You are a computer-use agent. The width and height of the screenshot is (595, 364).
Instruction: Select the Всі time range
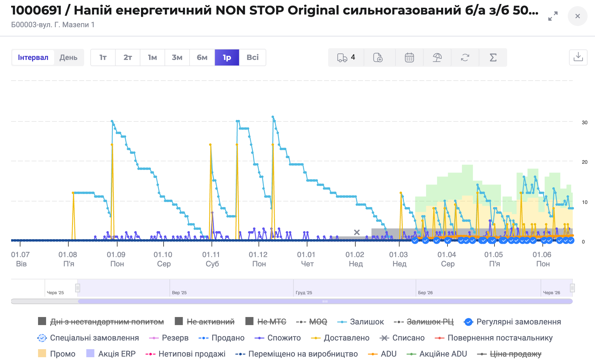click(253, 57)
